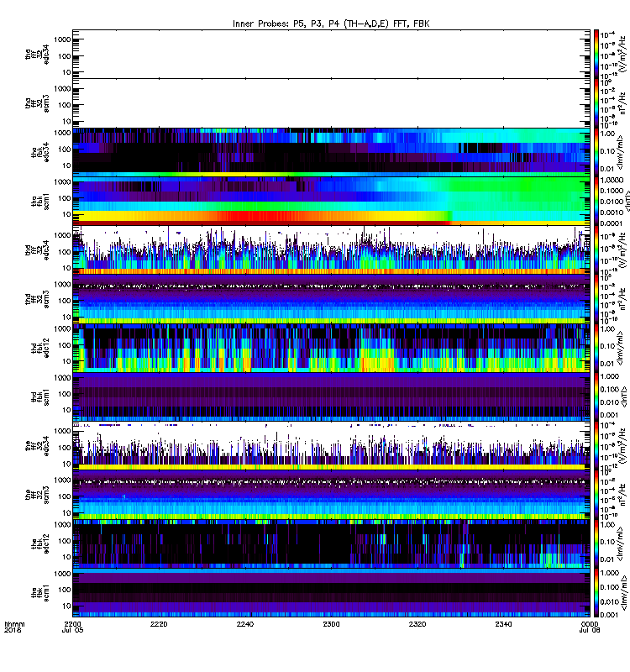Select the 2200 time axis label

72,624
